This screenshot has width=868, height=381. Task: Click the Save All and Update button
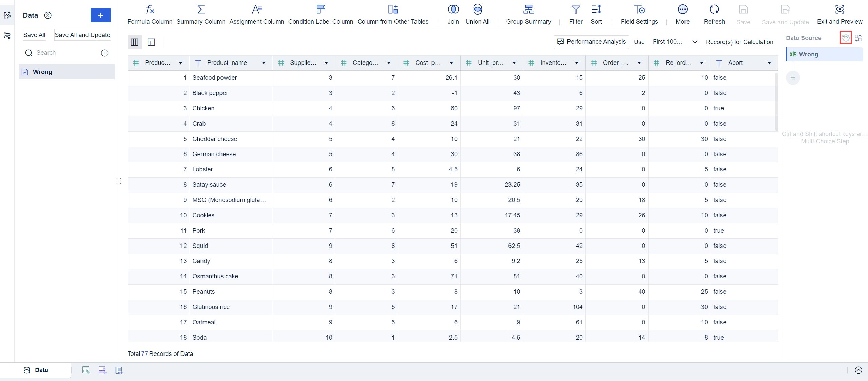82,35
